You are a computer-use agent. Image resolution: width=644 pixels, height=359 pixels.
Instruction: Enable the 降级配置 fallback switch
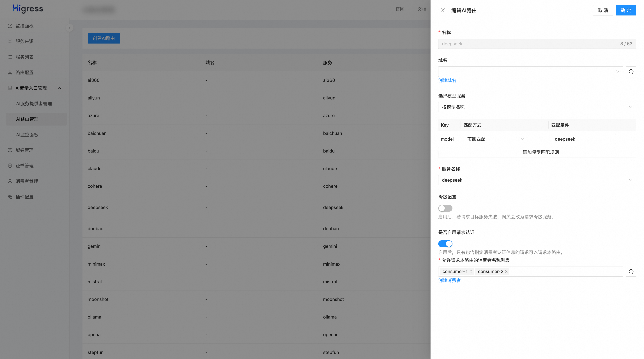coord(445,208)
